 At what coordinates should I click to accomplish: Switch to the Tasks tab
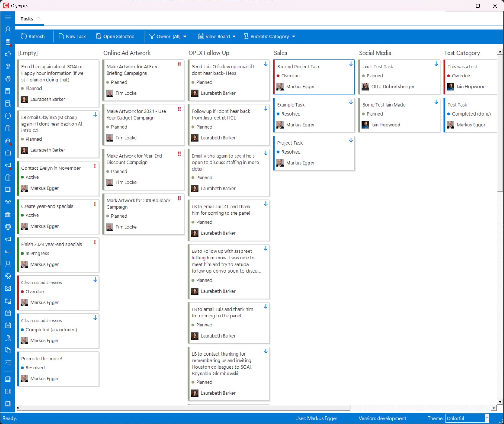(27, 19)
